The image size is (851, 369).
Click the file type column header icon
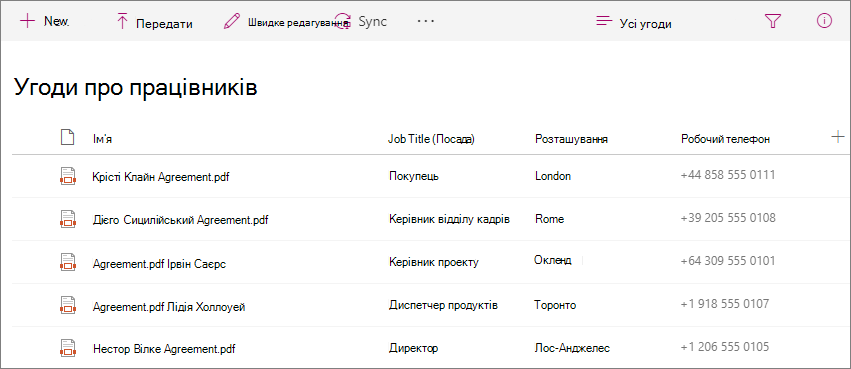pos(67,138)
